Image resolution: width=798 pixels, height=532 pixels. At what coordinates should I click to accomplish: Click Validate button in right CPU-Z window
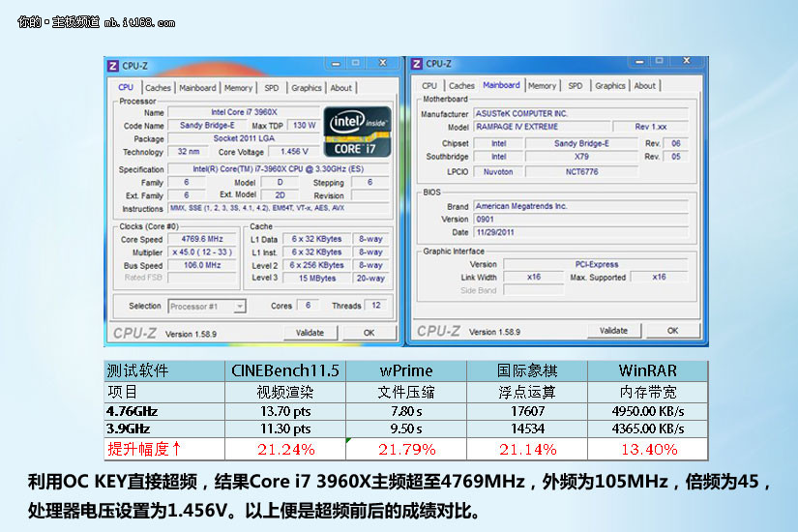pyautogui.click(x=614, y=331)
